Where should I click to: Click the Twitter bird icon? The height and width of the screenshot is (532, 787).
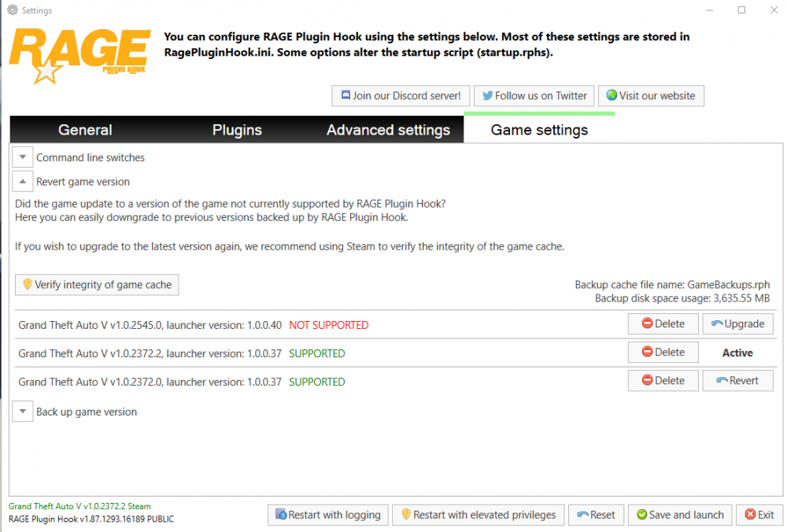point(487,95)
